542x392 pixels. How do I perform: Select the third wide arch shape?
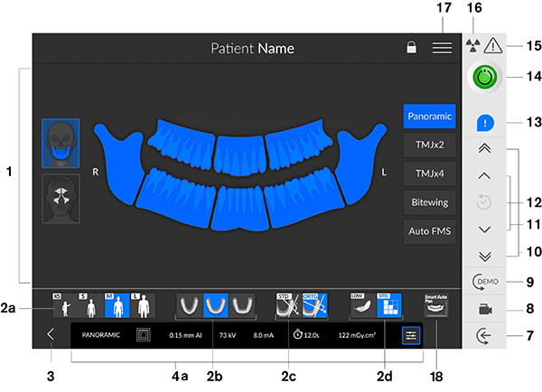(x=241, y=305)
